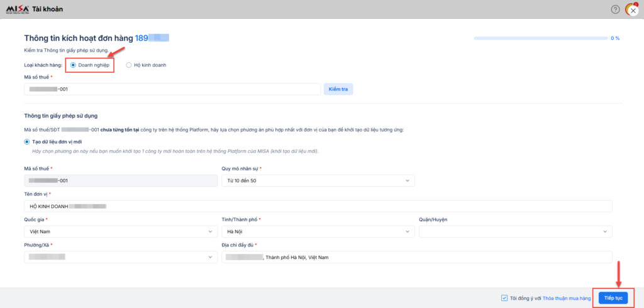This screenshot has height=308, width=644.
Task: Select the Hộ kinh doanh option
Action: coord(129,65)
